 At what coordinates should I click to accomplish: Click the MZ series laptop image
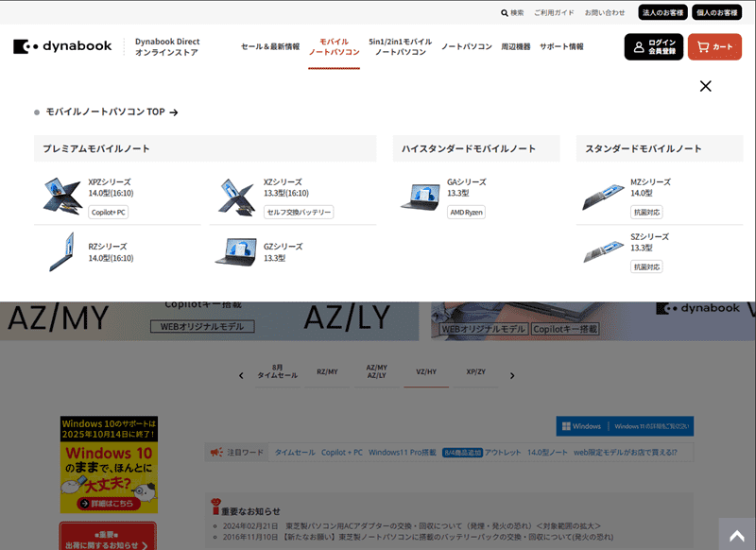603,197
